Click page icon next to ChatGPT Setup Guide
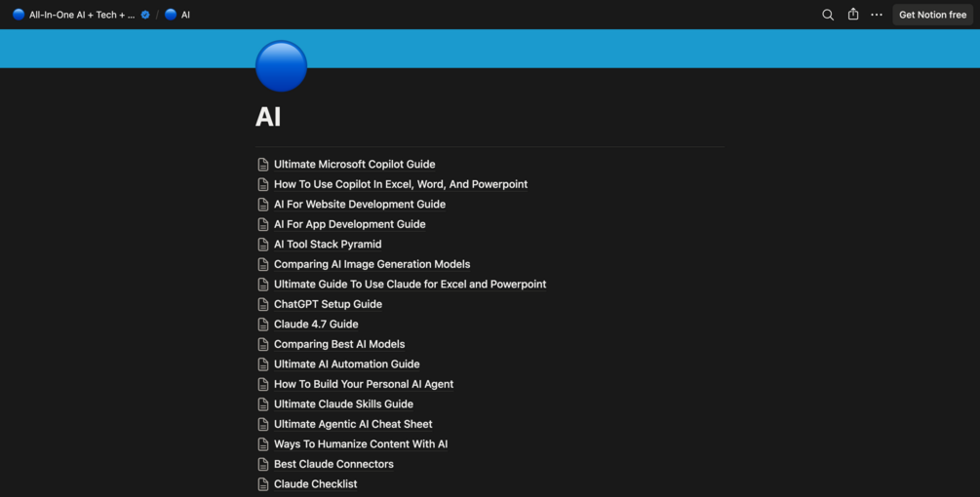Image resolution: width=980 pixels, height=497 pixels. (x=263, y=304)
